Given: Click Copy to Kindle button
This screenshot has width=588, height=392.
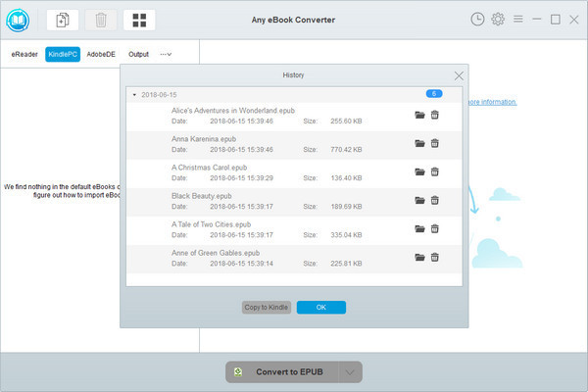Looking at the screenshot, I should pyautogui.click(x=267, y=307).
